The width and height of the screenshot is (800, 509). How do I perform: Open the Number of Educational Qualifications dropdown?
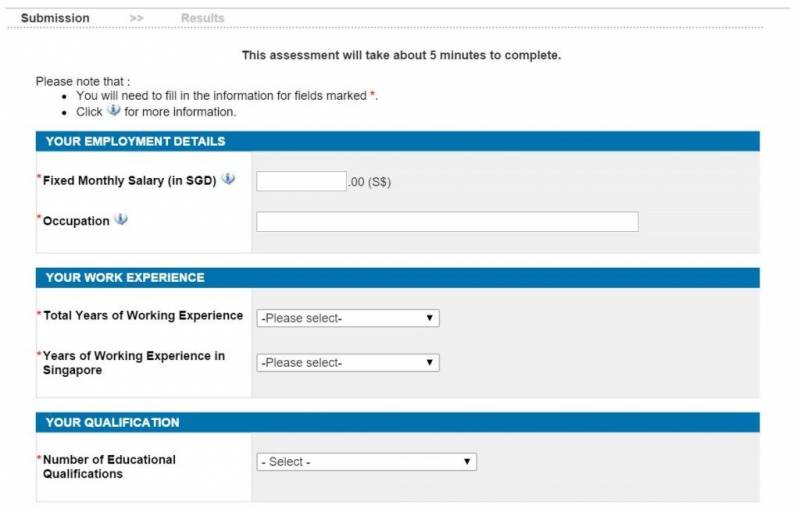click(366, 462)
